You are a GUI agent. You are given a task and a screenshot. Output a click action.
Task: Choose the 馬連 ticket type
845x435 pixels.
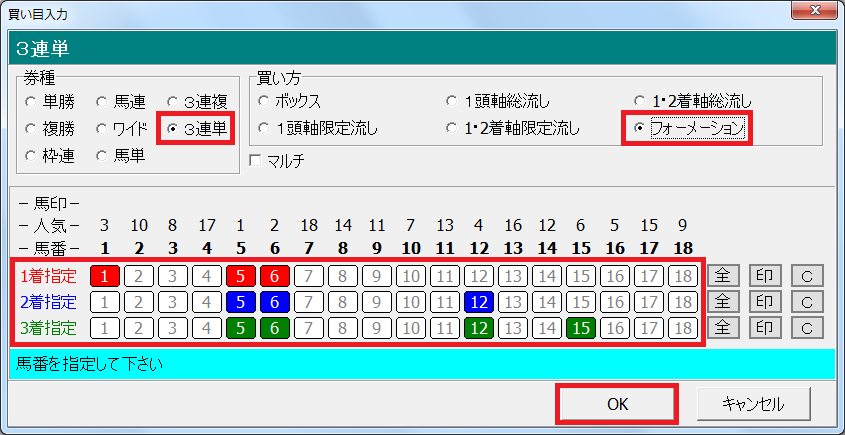101,101
